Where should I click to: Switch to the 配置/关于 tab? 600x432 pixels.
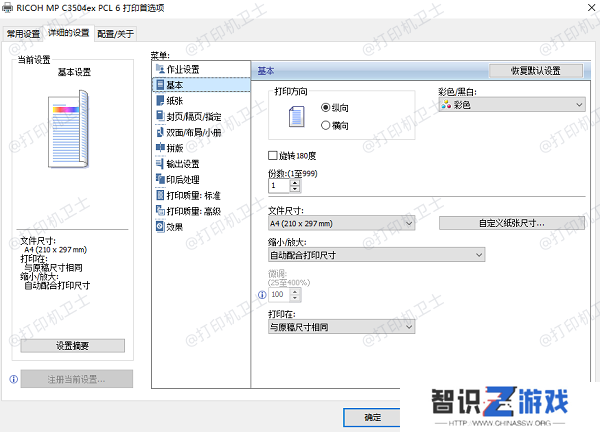(115, 34)
